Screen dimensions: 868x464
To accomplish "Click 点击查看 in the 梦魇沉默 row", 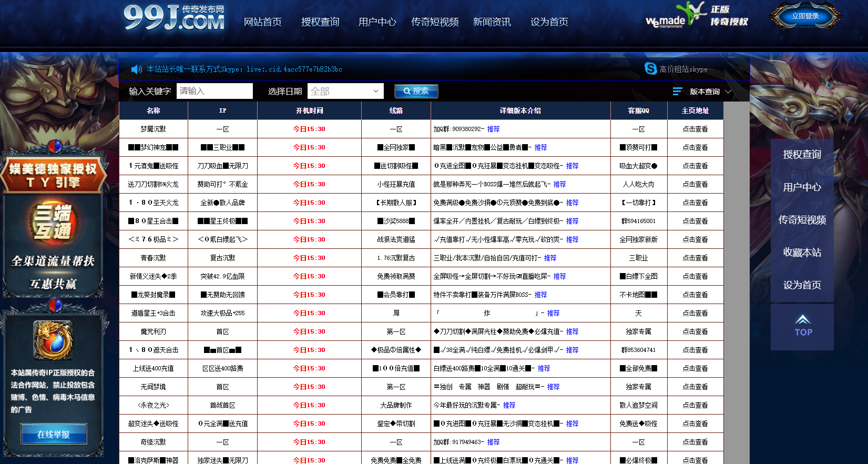I will (x=695, y=129).
